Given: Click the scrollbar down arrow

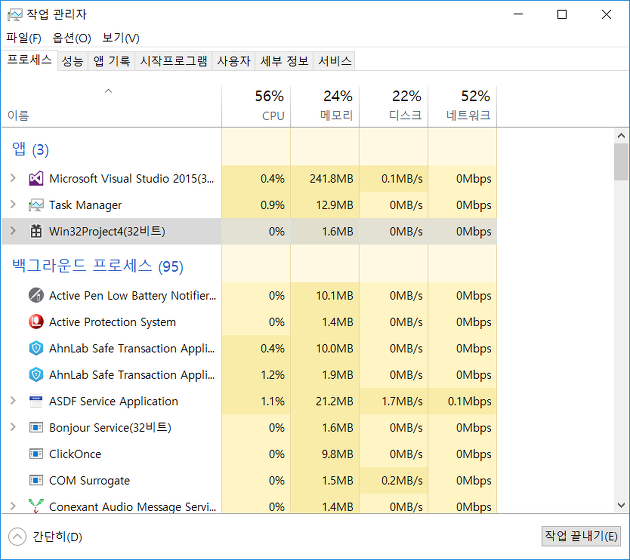Looking at the screenshot, I should [x=621, y=505].
